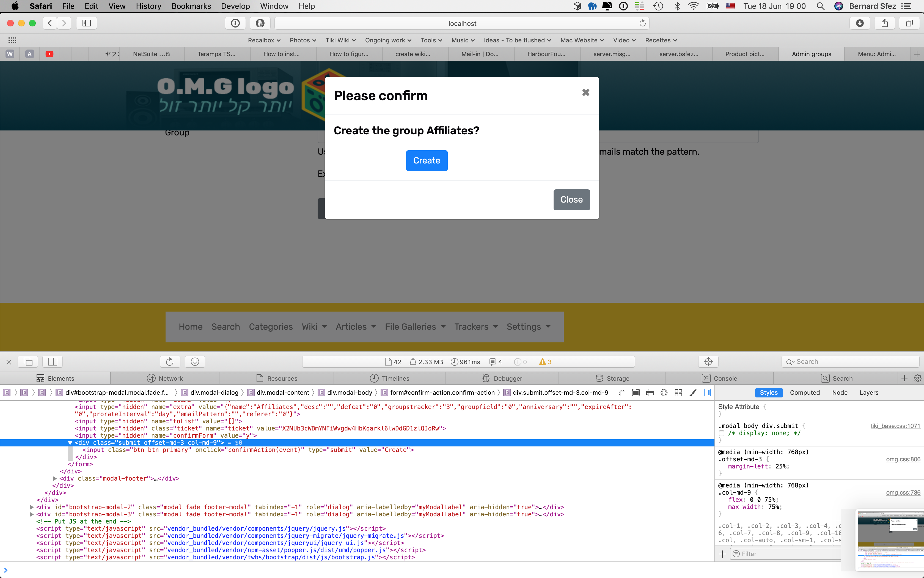
Task: Click the localhost address bar
Action: (462, 23)
